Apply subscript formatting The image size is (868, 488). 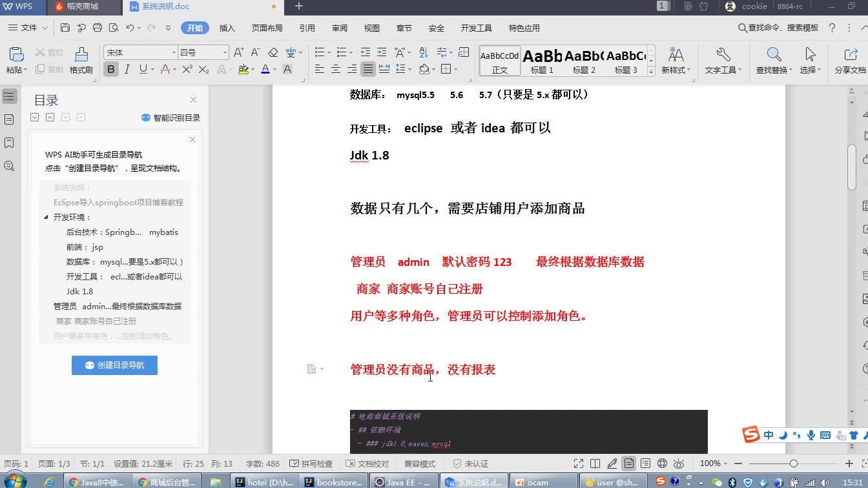[x=203, y=69]
